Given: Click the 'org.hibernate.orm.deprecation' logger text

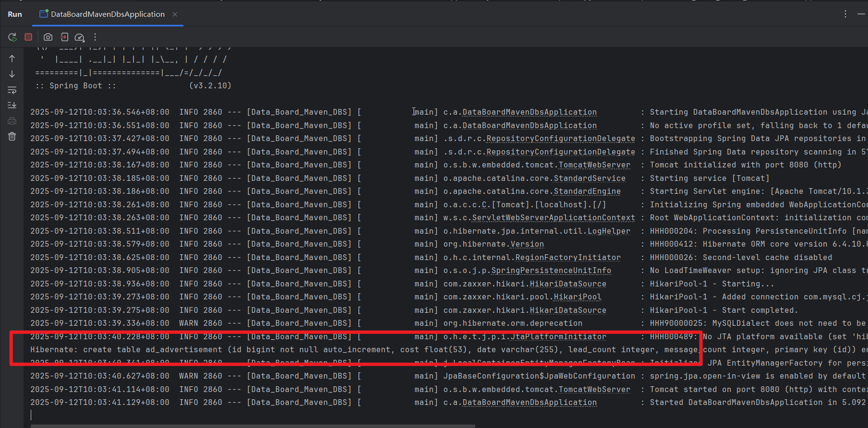Looking at the screenshot, I should 513,323.
